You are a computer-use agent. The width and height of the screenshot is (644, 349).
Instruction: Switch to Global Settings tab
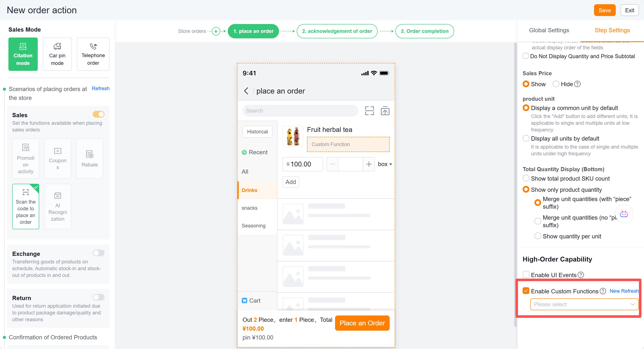tap(549, 30)
